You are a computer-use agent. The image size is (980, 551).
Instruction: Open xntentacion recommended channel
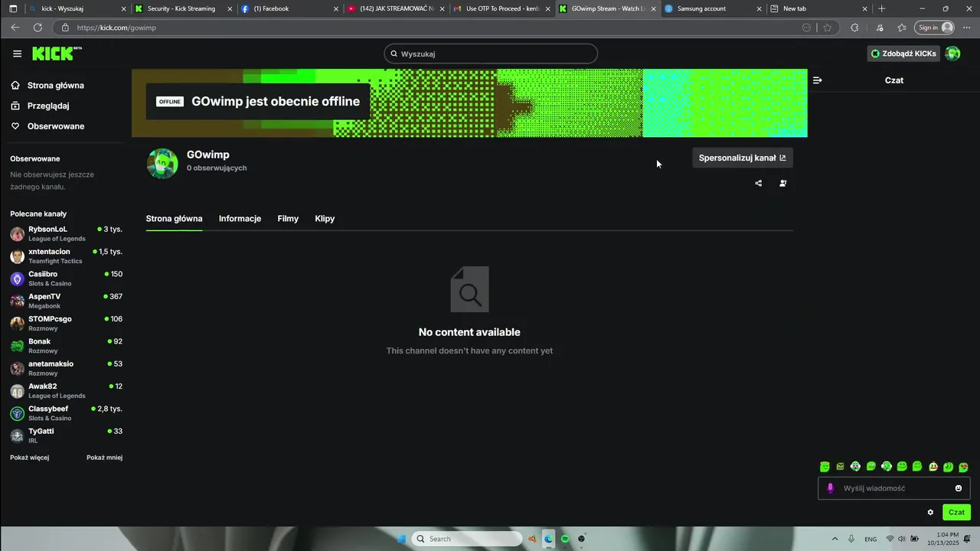pos(66,256)
